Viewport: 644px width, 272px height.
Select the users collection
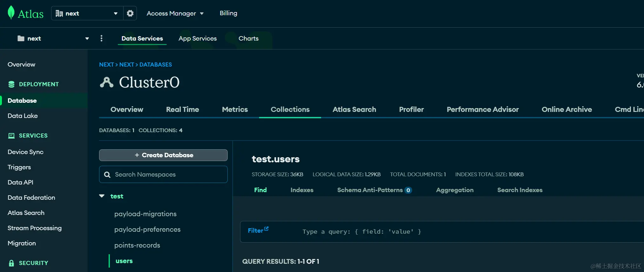pos(124,261)
